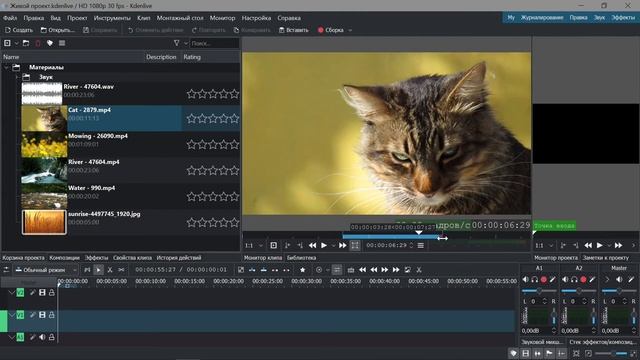Fast forward in the project monitor

tap(618, 245)
